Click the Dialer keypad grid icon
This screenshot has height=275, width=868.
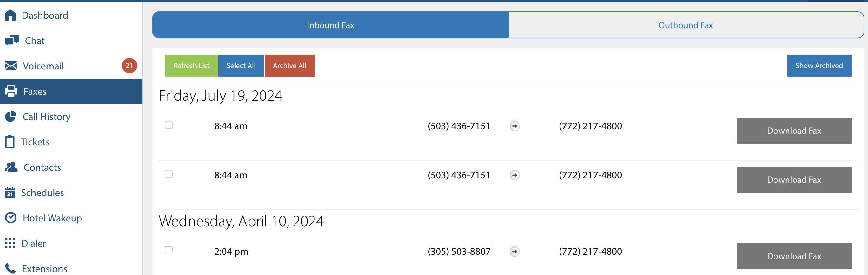point(10,243)
